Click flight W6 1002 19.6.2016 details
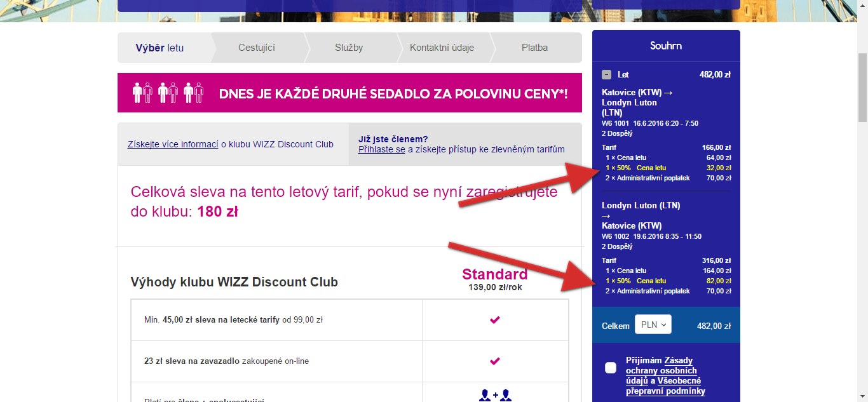 coord(652,236)
